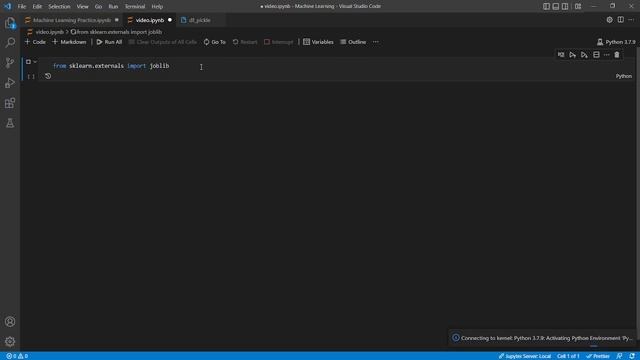Open the View menu
Viewport: 640px width, 360px height.
pyautogui.click(x=82, y=7)
